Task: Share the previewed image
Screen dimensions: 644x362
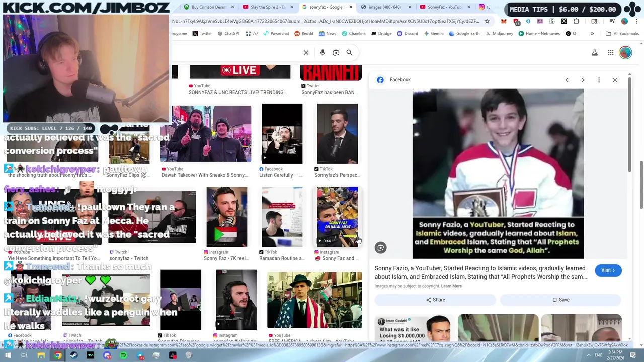Action: coord(435,300)
